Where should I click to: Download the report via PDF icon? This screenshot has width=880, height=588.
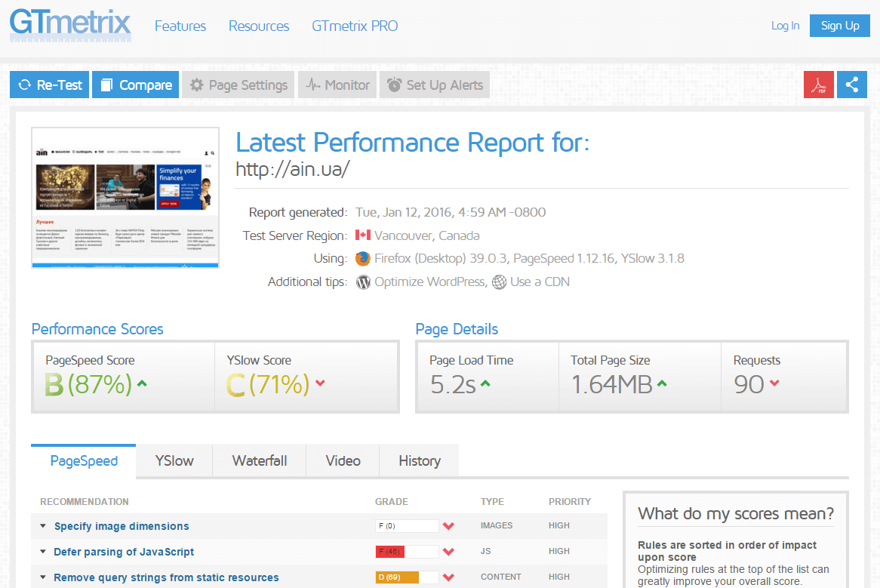point(818,85)
